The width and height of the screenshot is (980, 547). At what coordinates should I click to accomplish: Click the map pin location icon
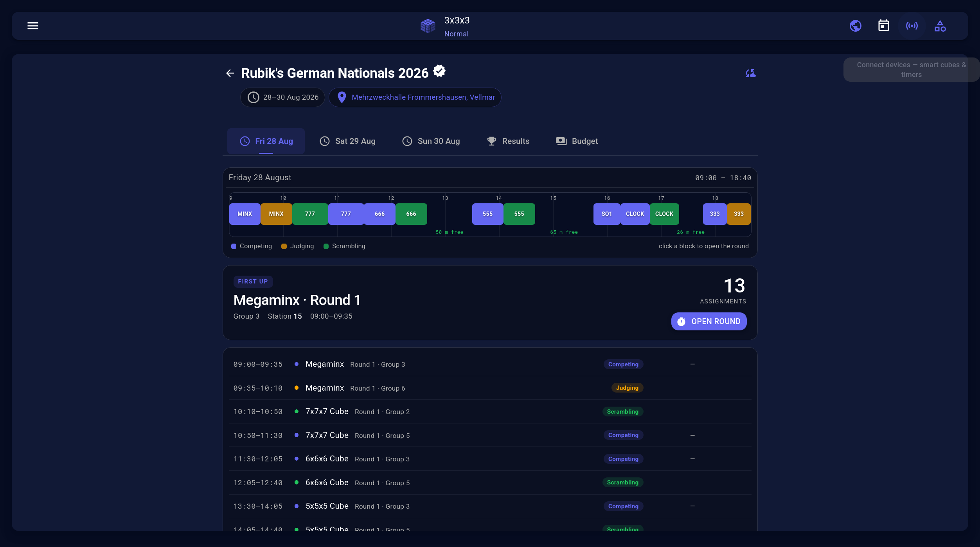342,97
